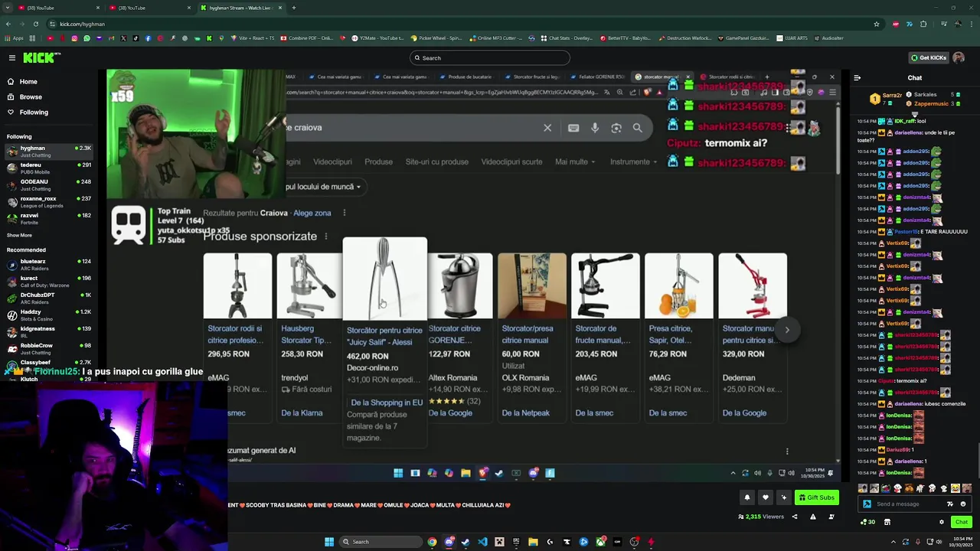This screenshot has height=551, width=980.
Task: Open tedereu channel in Following list
Action: [49, 168]
